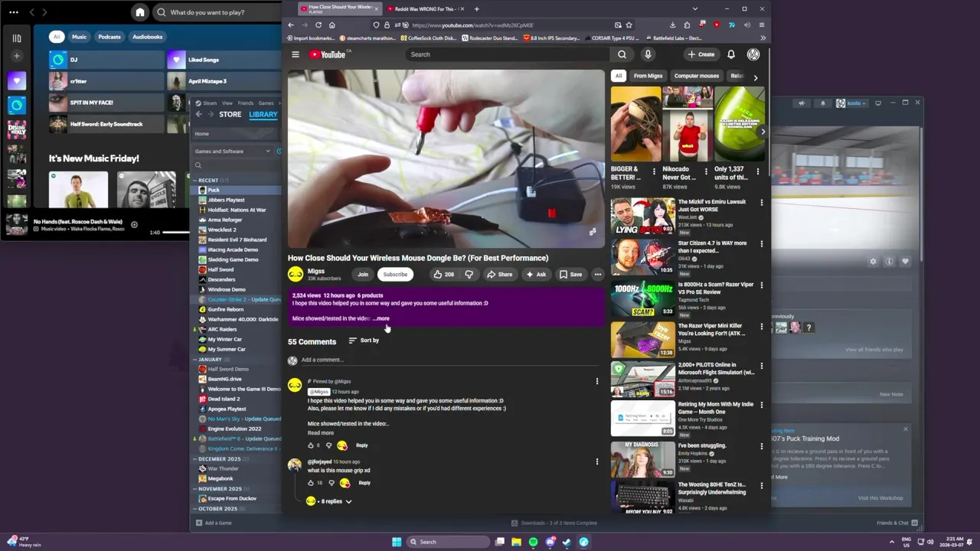Click the Ask button
Viewport: 980px width, 551px height.
(536, 274)
